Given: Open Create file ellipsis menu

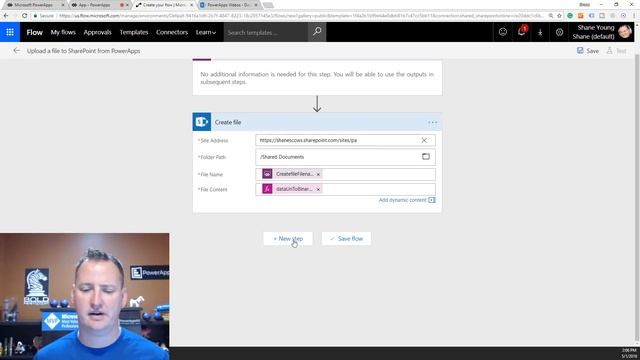Looking at the screenshot, I should pyautogui.click(x=432, y=122).
